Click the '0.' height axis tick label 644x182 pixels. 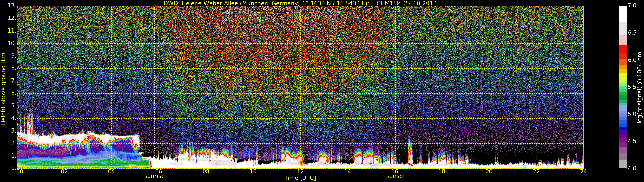point(14,168)
